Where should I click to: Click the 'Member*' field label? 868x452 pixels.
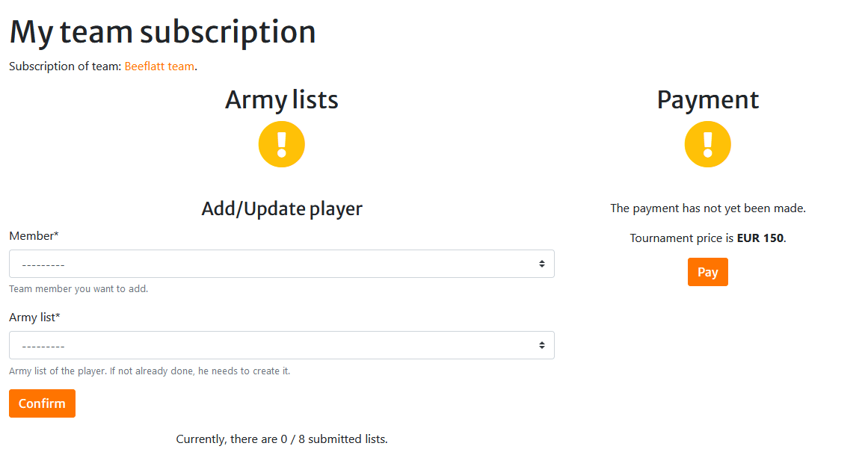point(34,236)
